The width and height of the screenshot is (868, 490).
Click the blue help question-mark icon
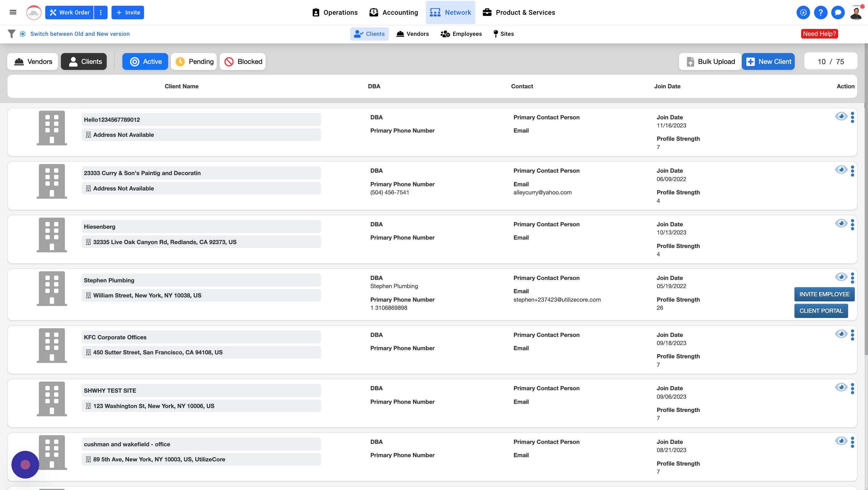[x=820, y=12]
